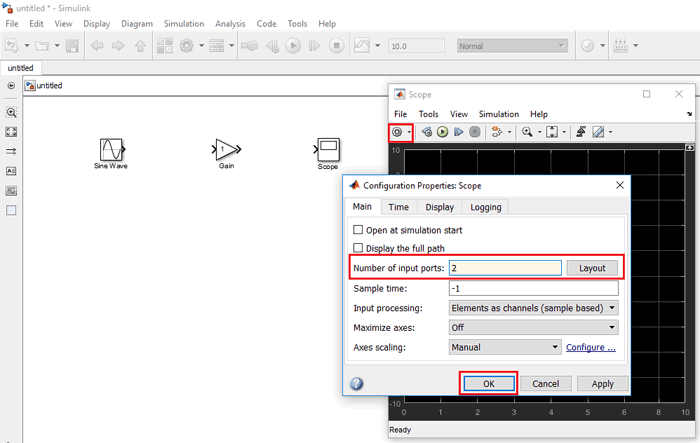The height and width of the screenshot is (443, 700).
Task: Click Zoom magnifier icon in Scope toolbar
Action: click(x=527, y=132)
